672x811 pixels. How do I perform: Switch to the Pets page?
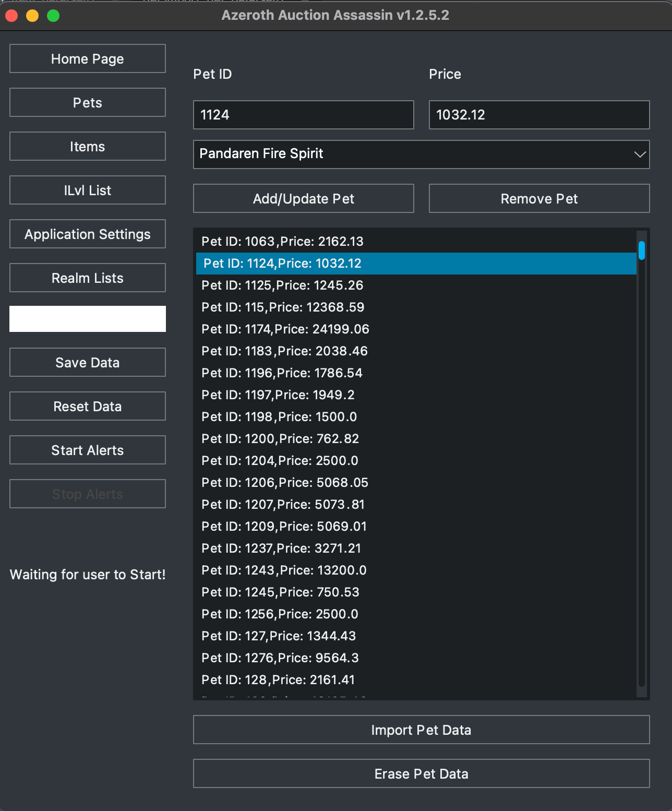coord(88,102)
